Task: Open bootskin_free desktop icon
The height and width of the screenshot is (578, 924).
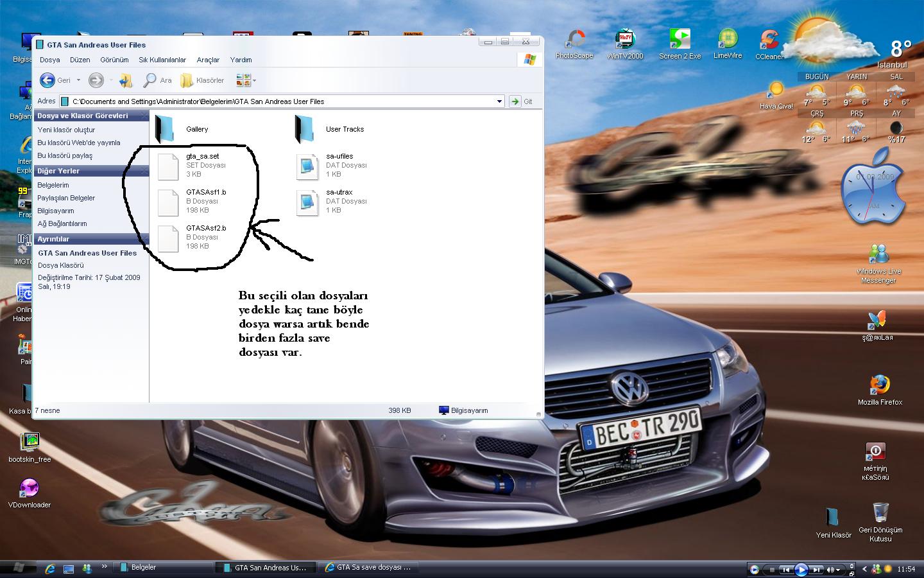Action: click(30, 448)
